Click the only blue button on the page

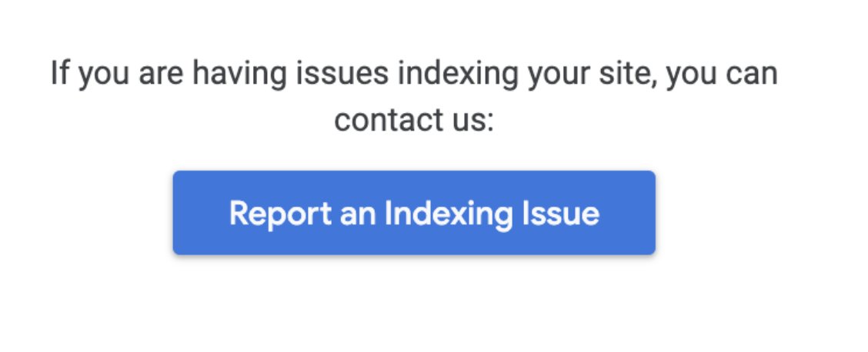414,213
